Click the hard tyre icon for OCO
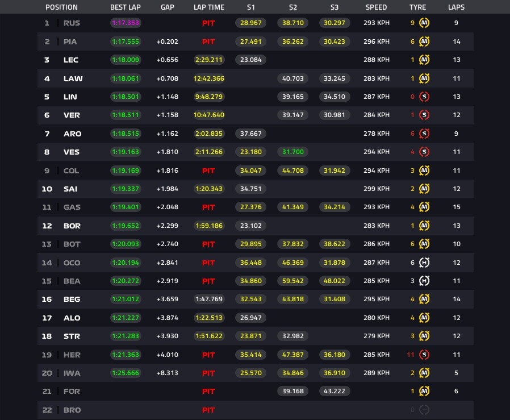This screenshot has height=420, width=510. click(x=424, y=263)
